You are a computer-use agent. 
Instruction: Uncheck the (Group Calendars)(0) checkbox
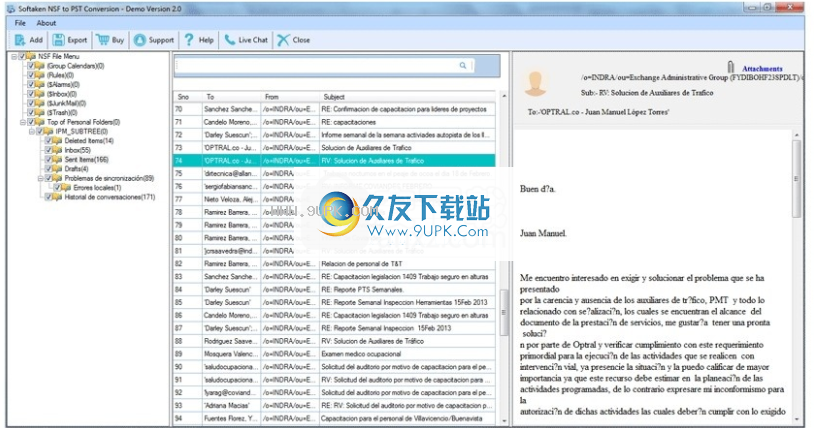click(31, 66)
